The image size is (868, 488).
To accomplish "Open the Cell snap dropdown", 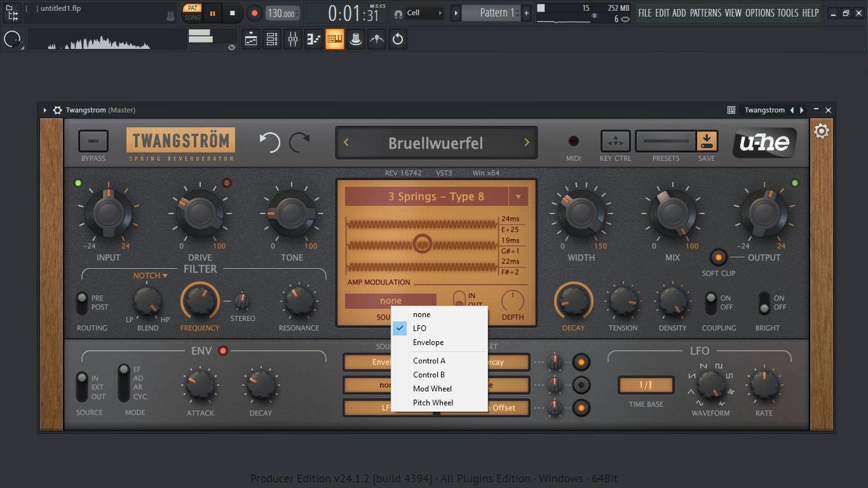I will coord(424,13).
